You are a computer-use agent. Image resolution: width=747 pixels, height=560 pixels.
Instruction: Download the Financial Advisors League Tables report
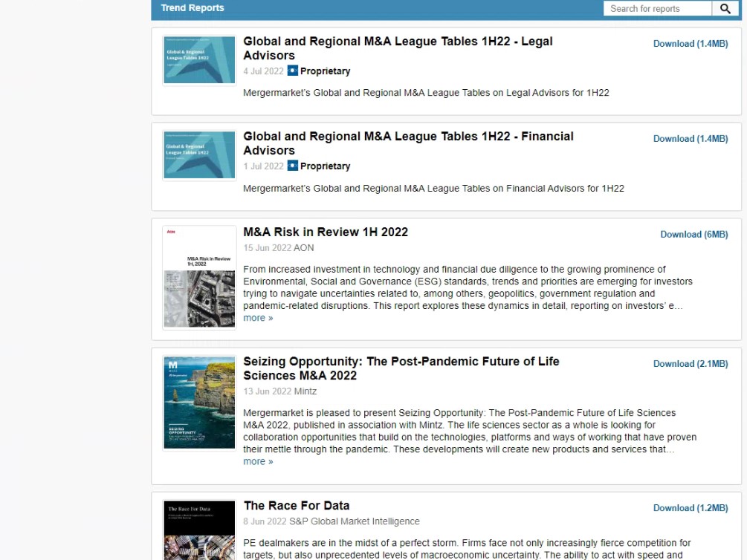(x=691, y=139)
